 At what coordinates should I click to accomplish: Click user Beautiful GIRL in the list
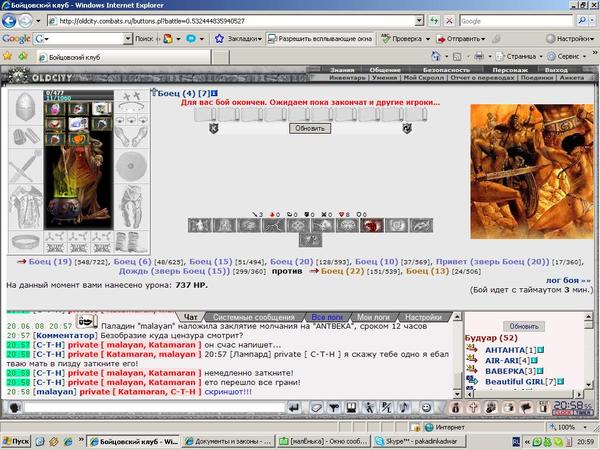pos(515,382)
